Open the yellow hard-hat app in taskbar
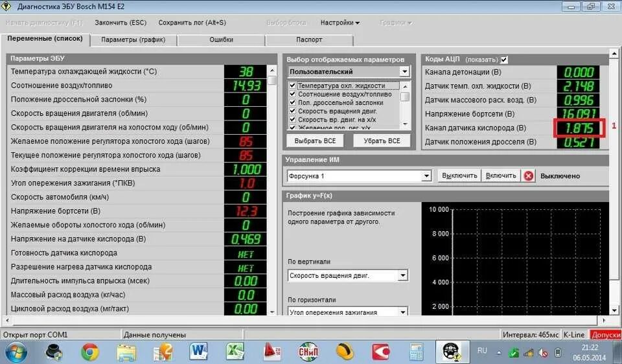Image resolution: width=622 pixels, height=364 pixels. pos(344,352)
